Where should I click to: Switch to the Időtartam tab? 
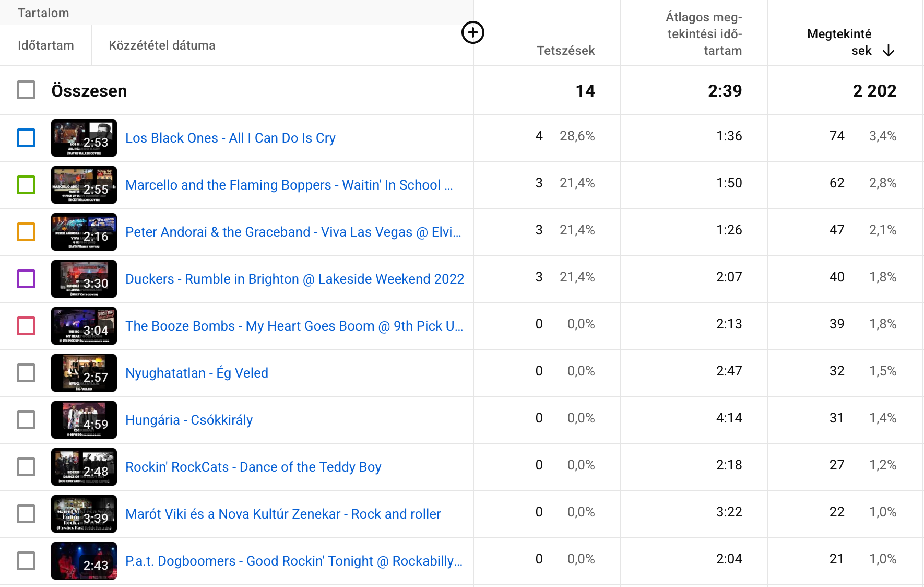click(x=46, y=45)
